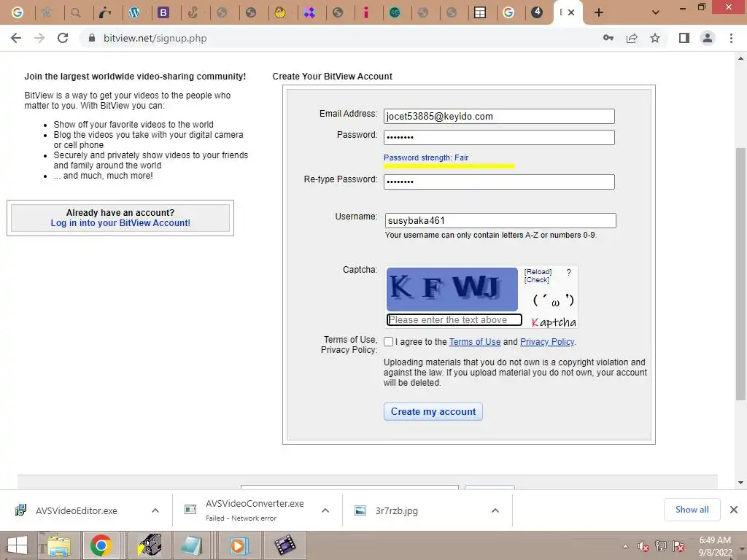Click Show all downloads button
This screenshot has height=560, width=747.
click(692, 510)
